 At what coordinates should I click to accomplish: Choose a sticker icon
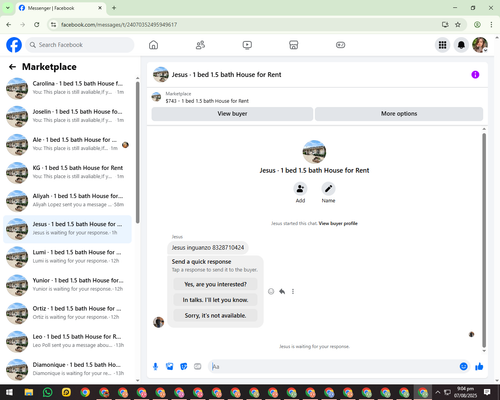[x=184, y=367]
